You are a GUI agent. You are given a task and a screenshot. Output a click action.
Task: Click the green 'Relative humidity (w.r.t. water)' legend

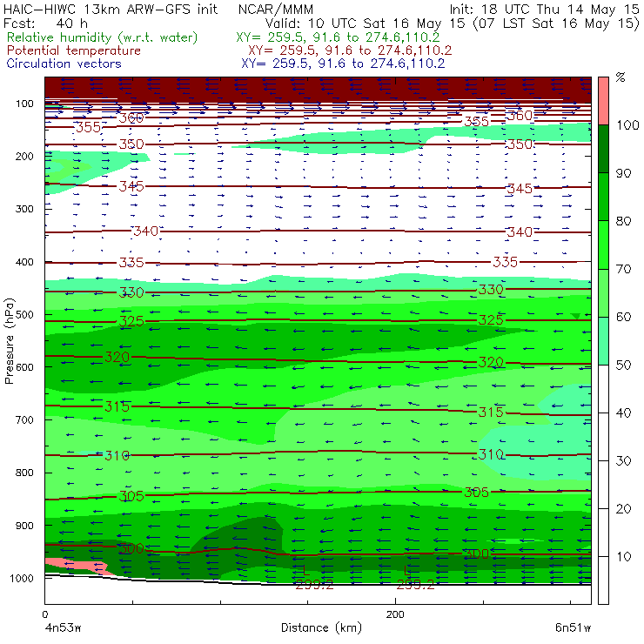tap(103, 37)
